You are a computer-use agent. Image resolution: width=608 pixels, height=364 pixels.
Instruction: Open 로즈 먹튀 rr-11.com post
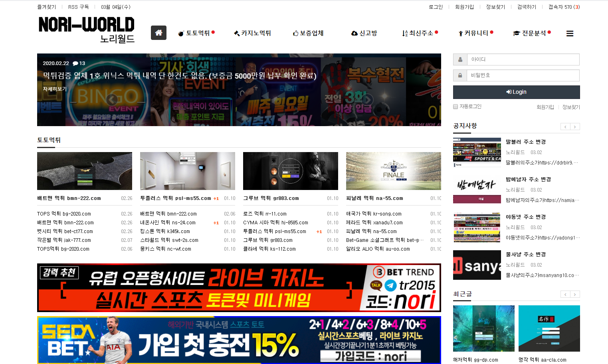pos(265,214)
